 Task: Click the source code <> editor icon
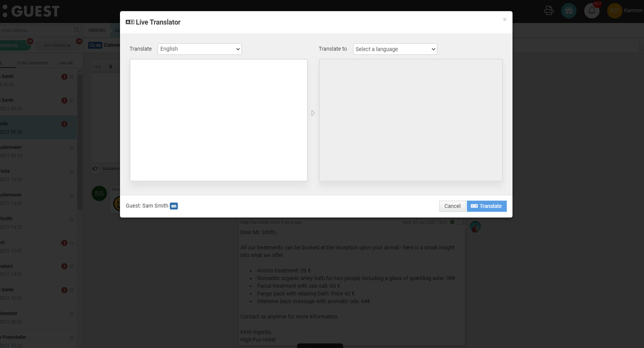pyautogui.click(x=98, y=67)
